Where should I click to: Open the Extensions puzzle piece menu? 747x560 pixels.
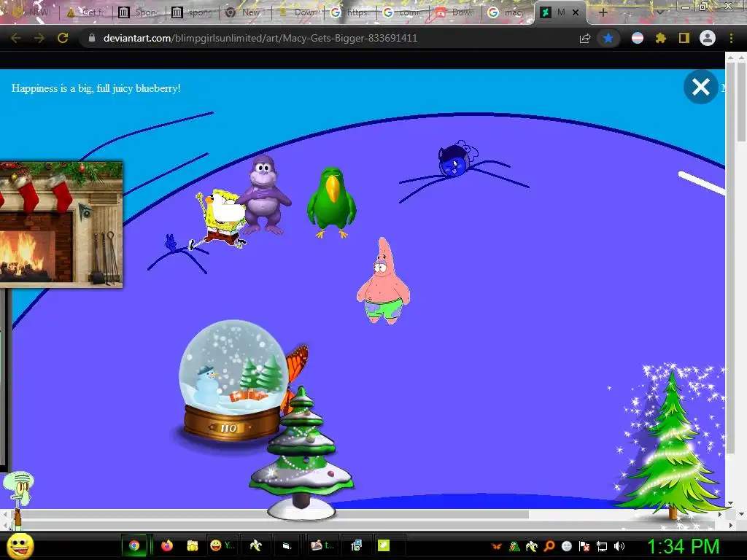pos(661,38)
